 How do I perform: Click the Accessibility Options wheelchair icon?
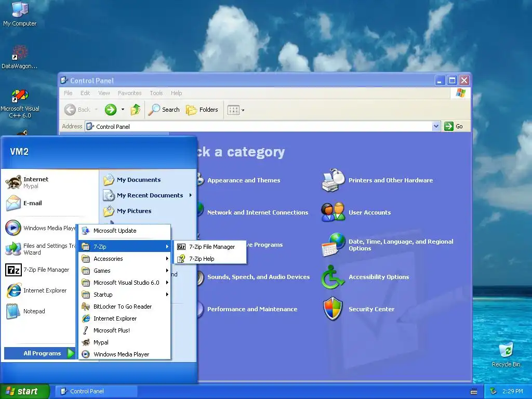[x=332, y=277]
